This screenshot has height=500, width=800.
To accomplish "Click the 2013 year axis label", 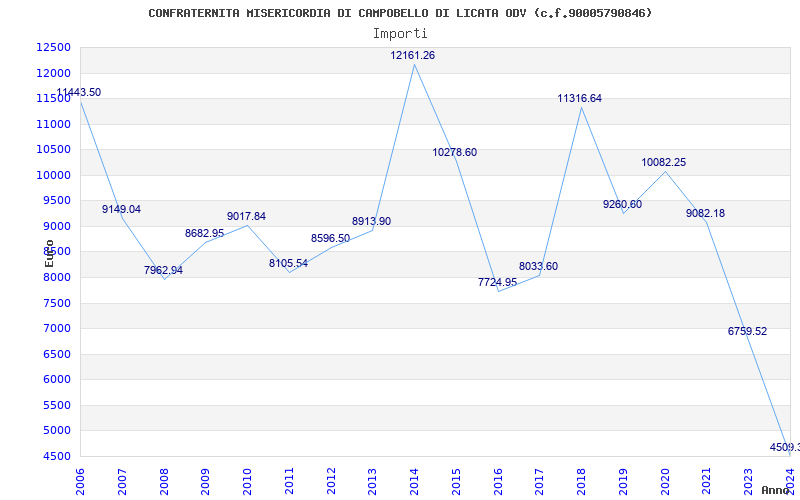I will tap(373, 481).
